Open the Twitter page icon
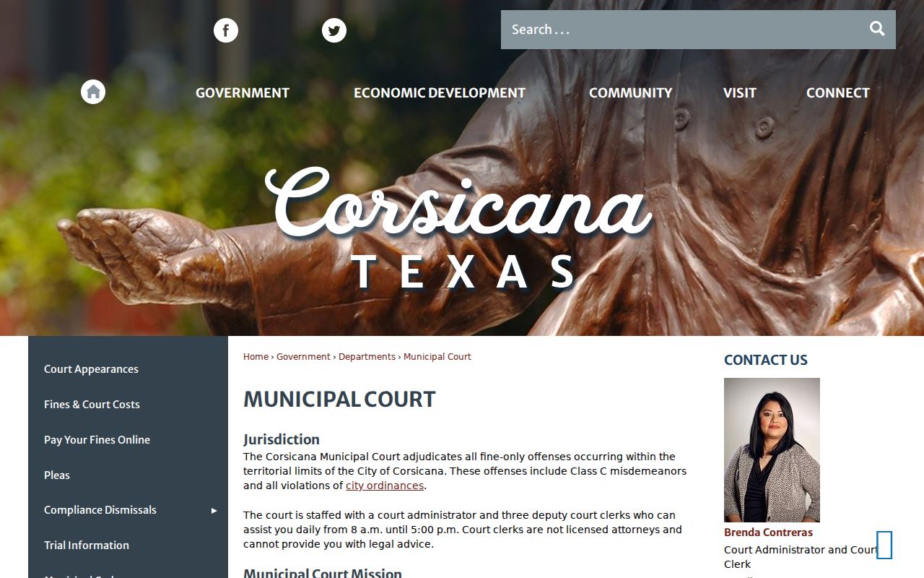Viewport: 924px width, 578px height. click(334, 30)
